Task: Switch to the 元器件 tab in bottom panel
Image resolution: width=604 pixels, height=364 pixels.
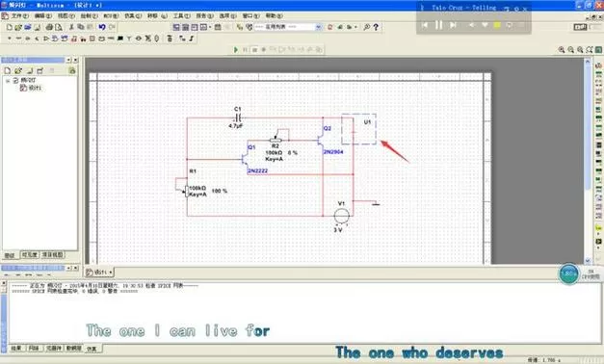Action: pos(54,349)
